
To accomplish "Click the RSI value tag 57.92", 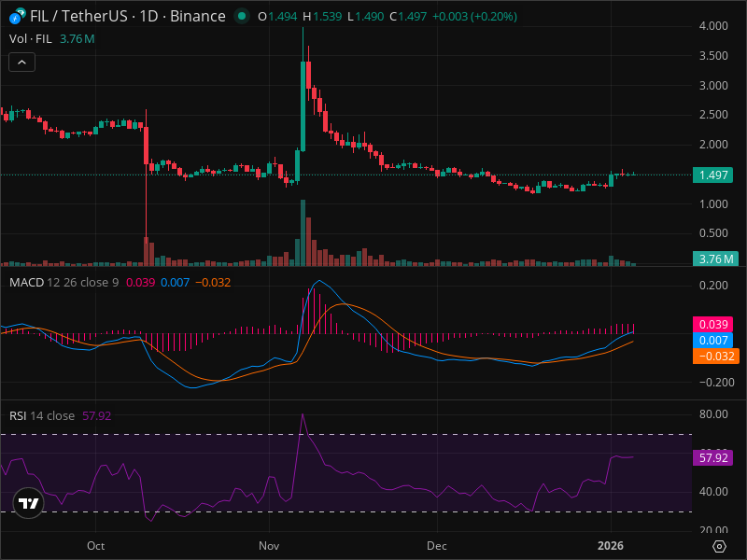I will point(712,458).
